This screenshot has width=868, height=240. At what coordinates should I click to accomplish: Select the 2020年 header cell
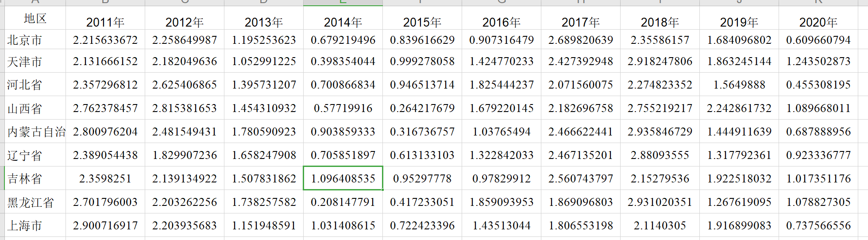[818, 18]
